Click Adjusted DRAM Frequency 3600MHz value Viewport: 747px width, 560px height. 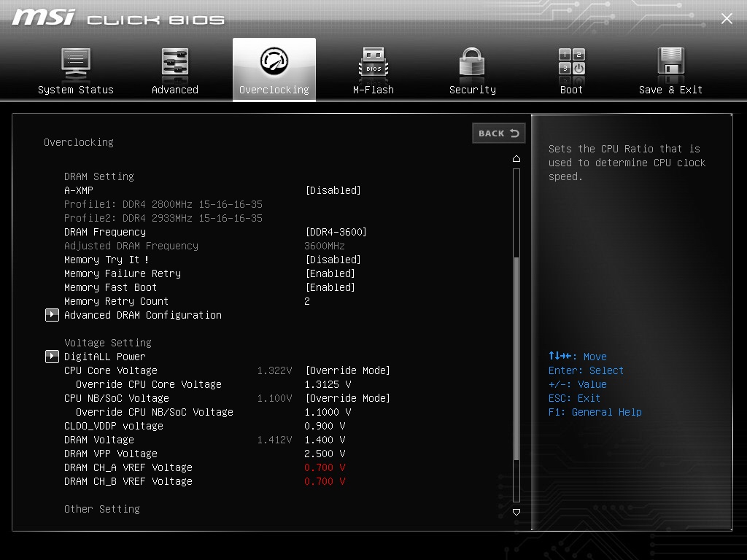(325, 246)
